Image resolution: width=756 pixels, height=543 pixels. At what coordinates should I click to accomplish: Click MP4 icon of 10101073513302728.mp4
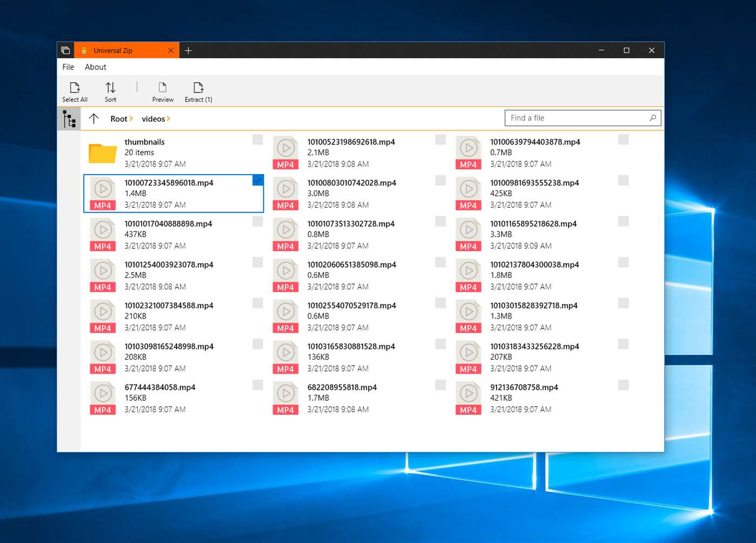tap(285, 235)
